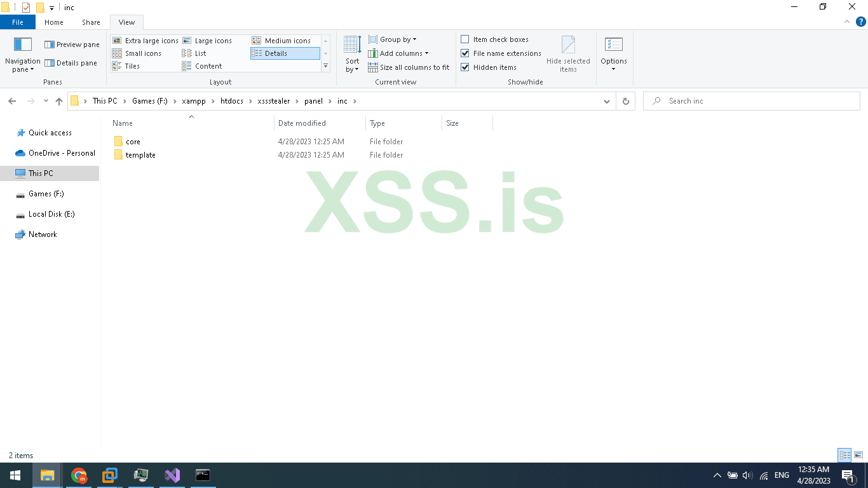Sort by the Type column header
Viewport: 868px width, 488px height.
(x=403, y=123)
